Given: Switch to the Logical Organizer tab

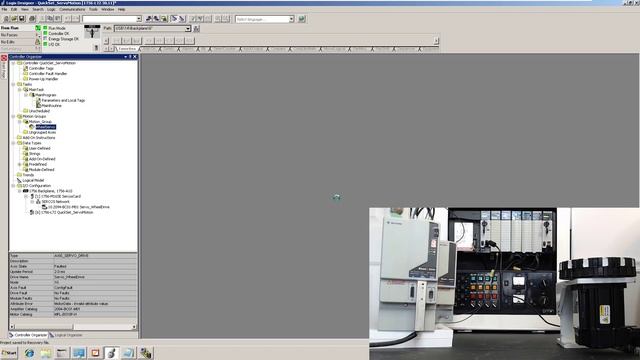Looking at the screenshot, I should (x=66, y=335).
